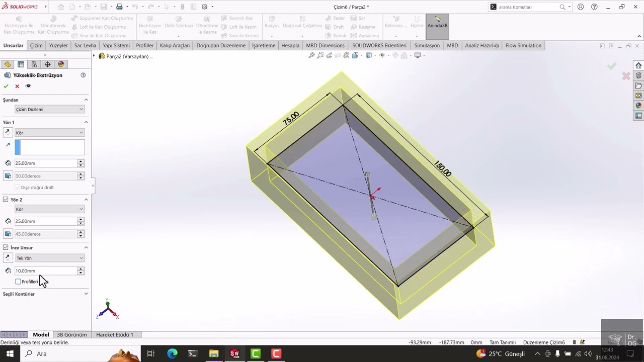The image size is (644, 362).
Task: Click the Anında3B ribbon button
Action: (437, 26)
